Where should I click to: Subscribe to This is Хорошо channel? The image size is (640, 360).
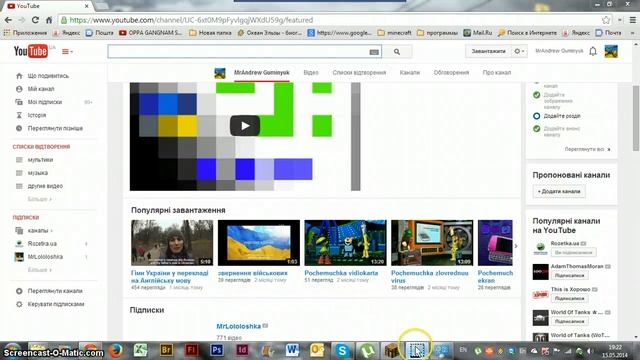tap(570, 298)
